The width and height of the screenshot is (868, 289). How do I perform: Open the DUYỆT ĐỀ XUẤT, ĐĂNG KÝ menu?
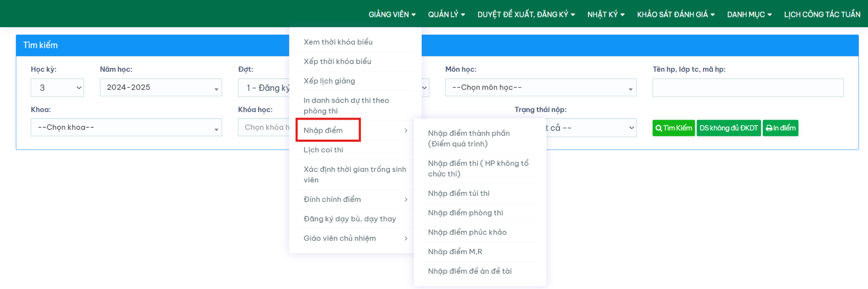click(x=526, y=14)
